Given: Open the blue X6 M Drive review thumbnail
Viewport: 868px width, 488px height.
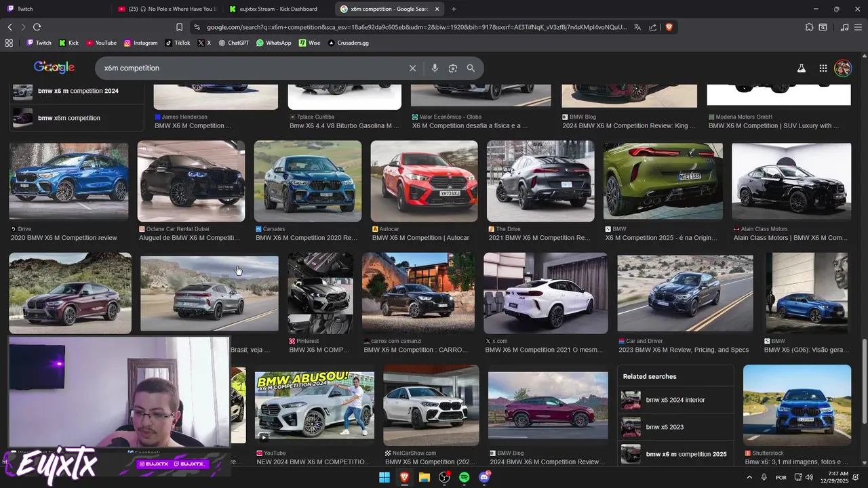Looking at the screenshot, I should tap(68, 182).
